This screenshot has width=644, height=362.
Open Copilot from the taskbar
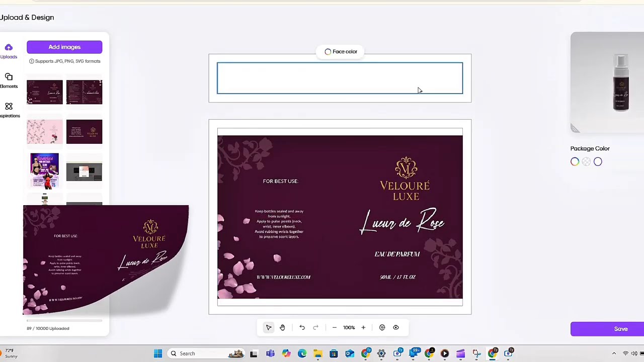[x=286, y=353]
